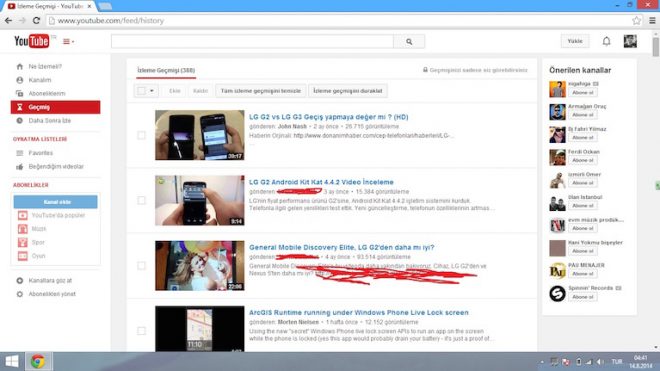This screenshot has width=660, height=371.
Task: Bookmark page with star icon
Action: coord(636,20)
